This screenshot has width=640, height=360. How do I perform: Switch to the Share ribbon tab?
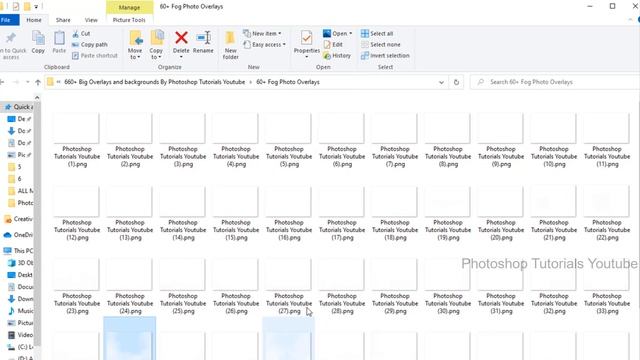click(x=63, y=20)
